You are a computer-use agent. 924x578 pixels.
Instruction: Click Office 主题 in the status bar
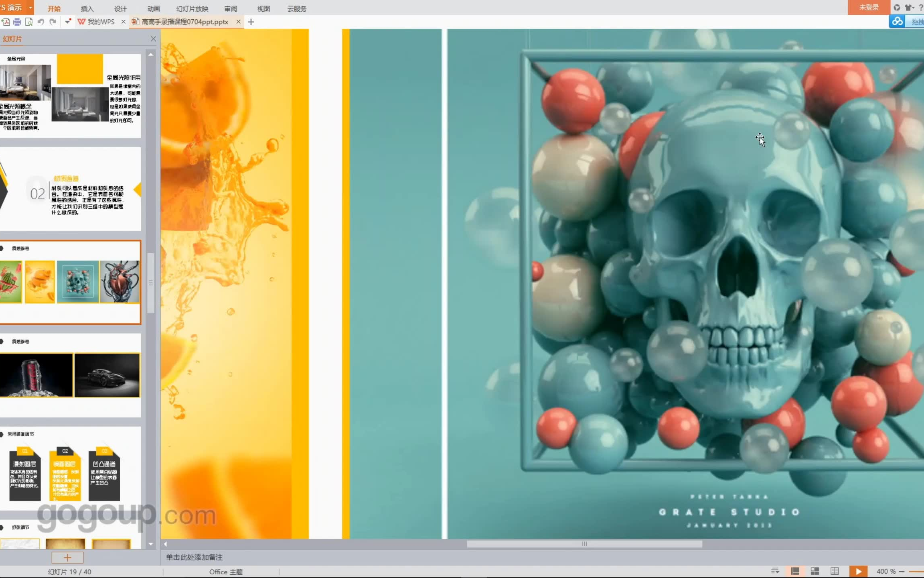(226, 572)
